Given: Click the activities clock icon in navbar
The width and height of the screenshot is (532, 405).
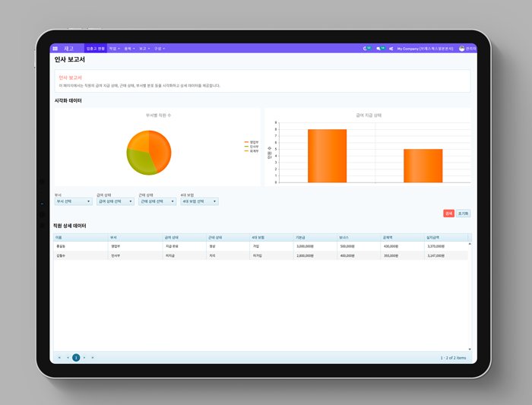Looking at the screenshot, I should [366, 49].
